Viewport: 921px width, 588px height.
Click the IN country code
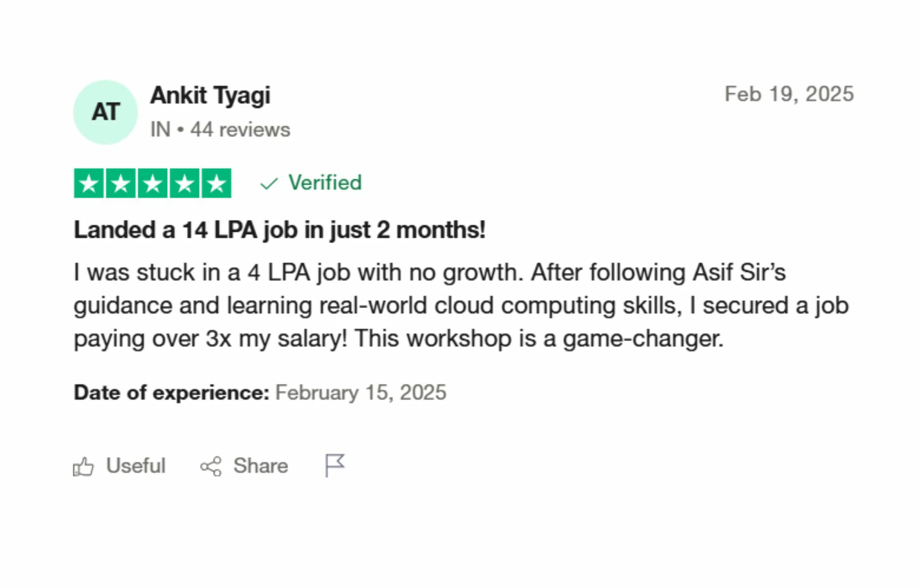[160, 130]
